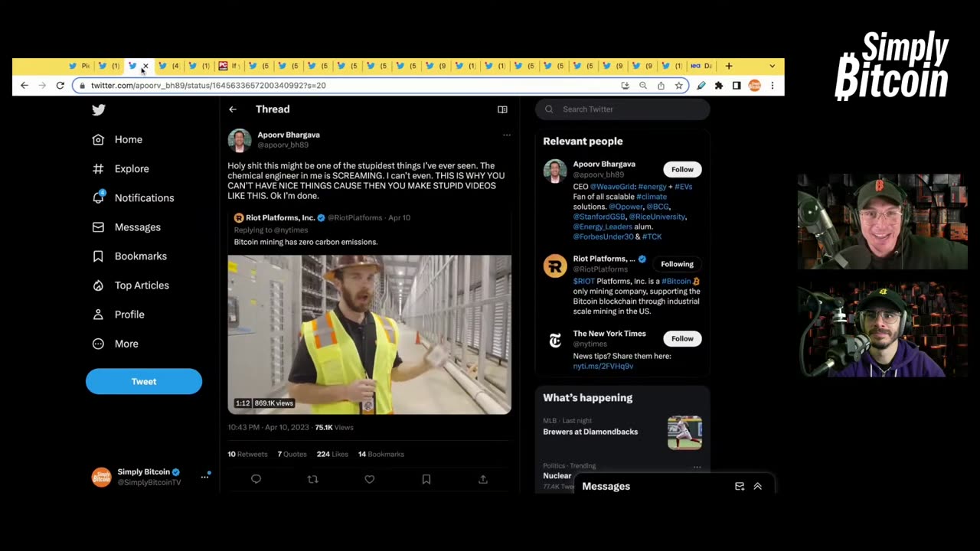Click the browser forward arrow
Image resolution: width=980 pixels, height=551 pixels.
click(42, 86)
